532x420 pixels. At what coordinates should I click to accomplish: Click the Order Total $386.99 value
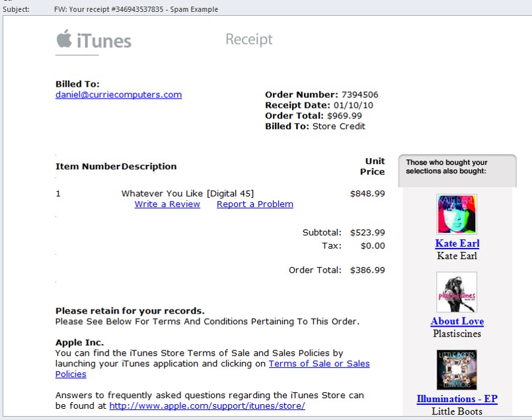[367, 271]
